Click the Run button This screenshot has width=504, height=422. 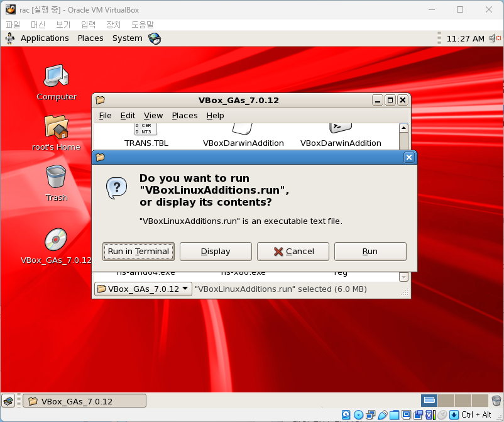point(370,251)
